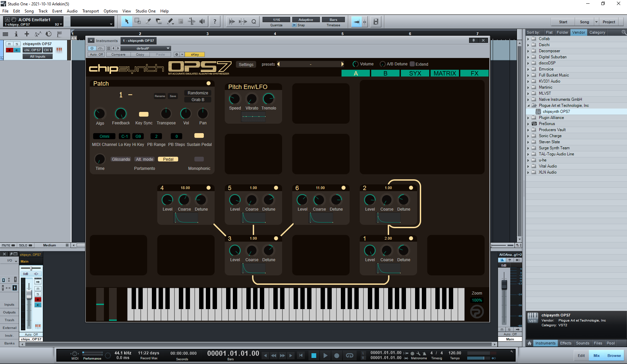This screenshot has width=627, height=364.
Task: Open the Effects tab in browser
Action: (x=566, y=343)
